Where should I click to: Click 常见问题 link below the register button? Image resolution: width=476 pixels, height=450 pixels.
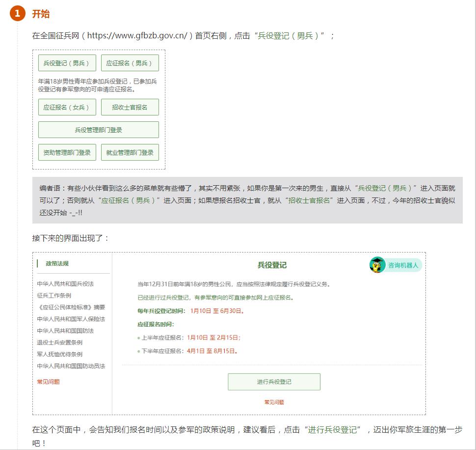pos(274,402)
